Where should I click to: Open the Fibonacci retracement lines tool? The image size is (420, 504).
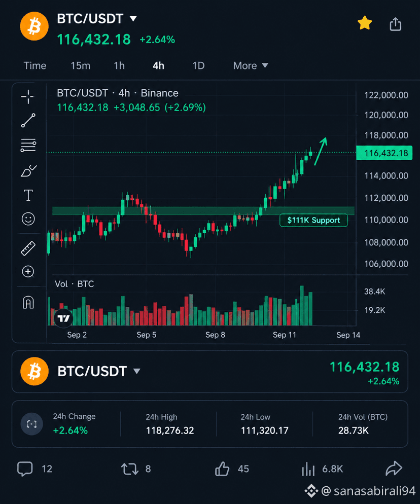tap(28, 146)
